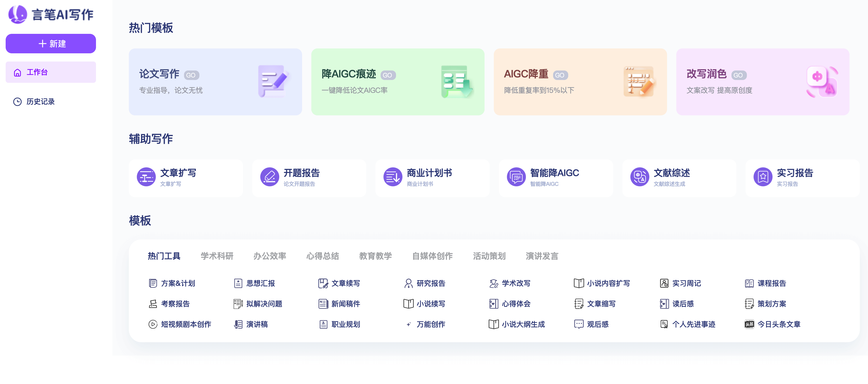Image resolution: width=868 pixels, height=384 pixels.
Task: Click the 文献综述 translate icon
Action: [639, 177]
